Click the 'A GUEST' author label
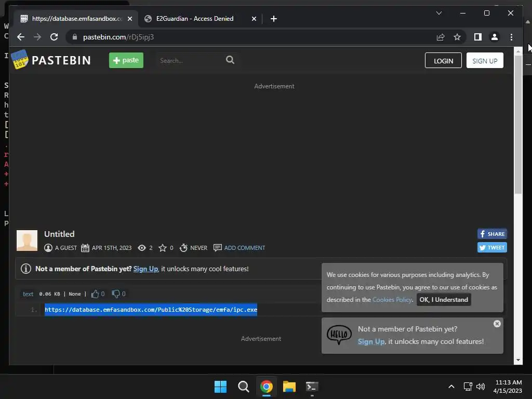 tap(66, 248)
